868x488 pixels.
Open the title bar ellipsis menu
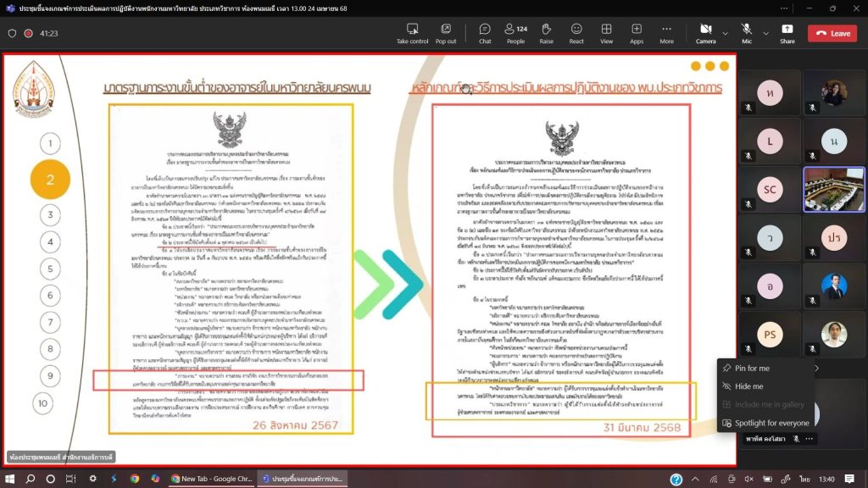click(x=784, y=8)
